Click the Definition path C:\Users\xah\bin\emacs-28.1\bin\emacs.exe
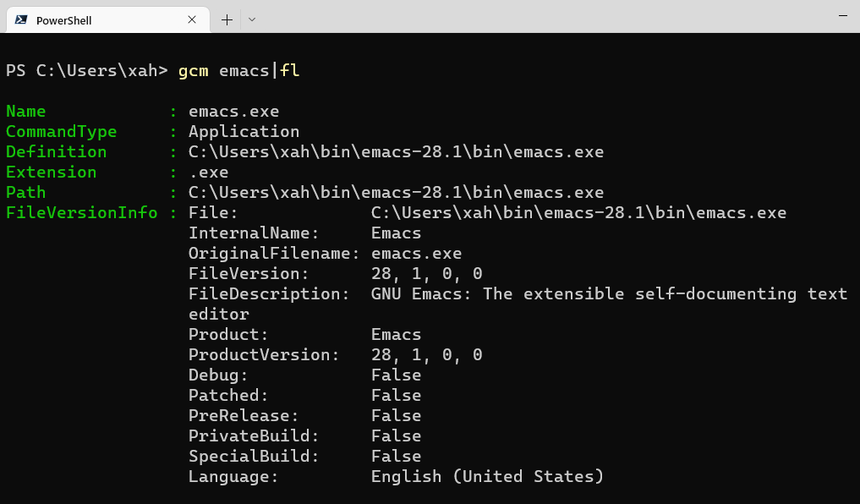The image size is (860, 504). 393,151
